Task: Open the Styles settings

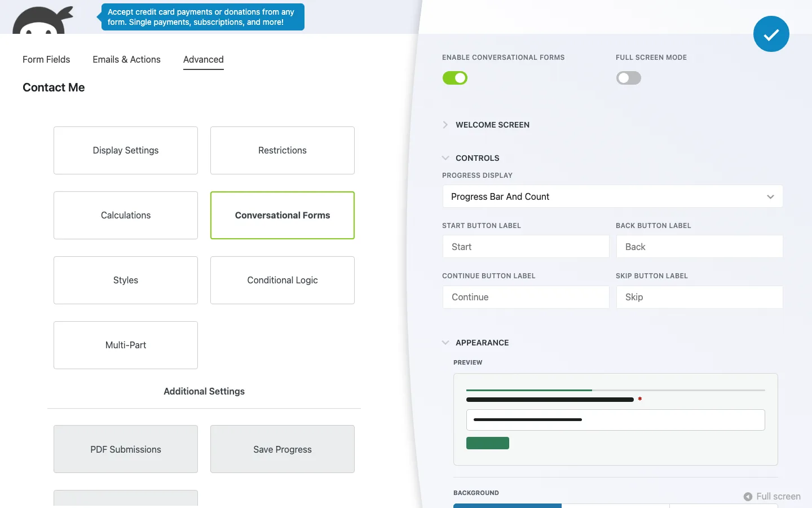Action: pos(126,280)
